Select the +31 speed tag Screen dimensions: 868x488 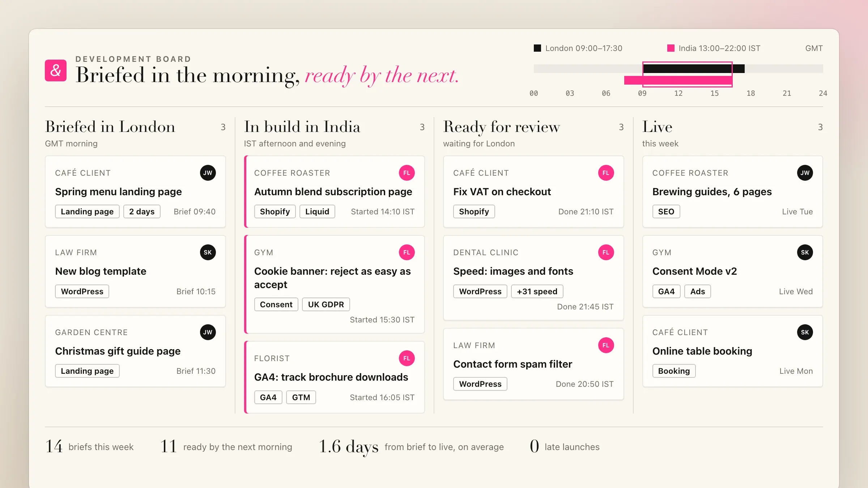click(537, 291)
